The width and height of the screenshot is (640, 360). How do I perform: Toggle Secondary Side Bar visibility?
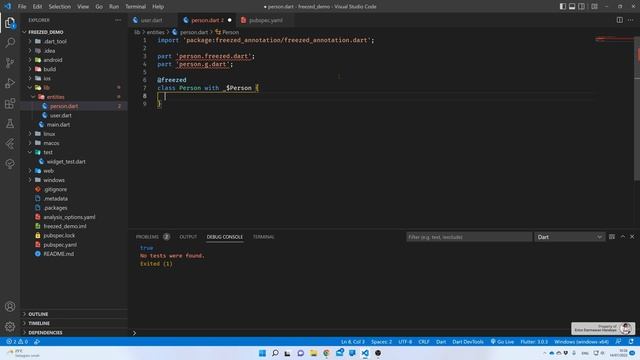(582, 7)
